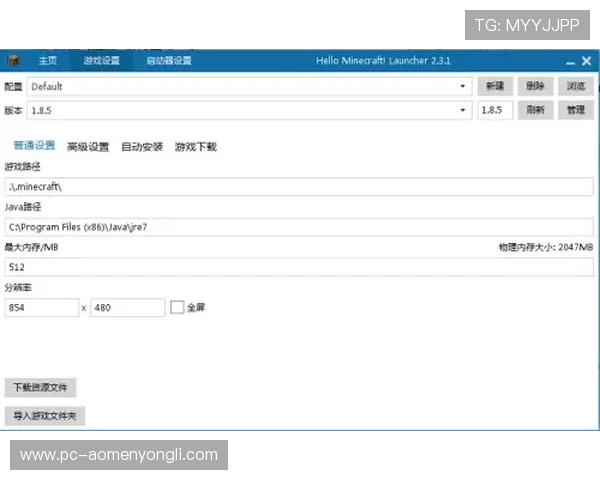Screen dimensions: 600x480
Task: Select the 高级设置 advanced settings sub-tab
Action: pyautogui.click(x=88, y=147)
